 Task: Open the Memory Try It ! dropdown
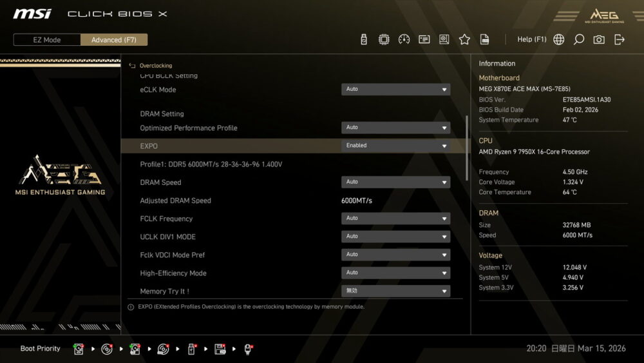point(395,291)
